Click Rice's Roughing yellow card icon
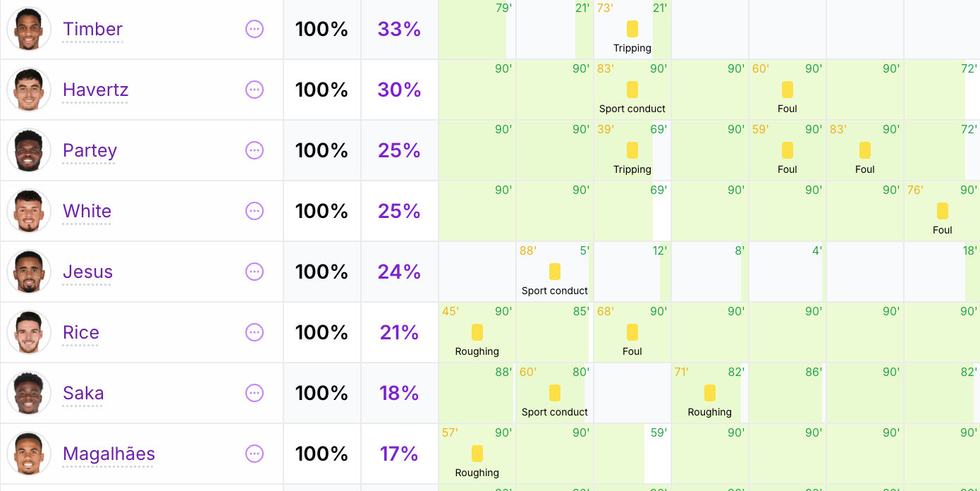The image size is (980, 491). click(x=477, y=332)
